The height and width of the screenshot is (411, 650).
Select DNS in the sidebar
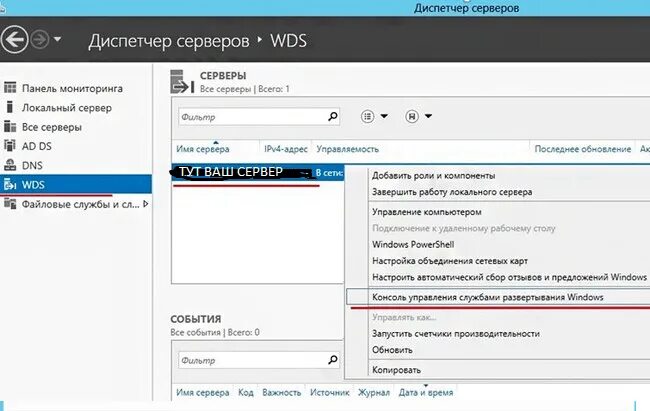[x=32, y=165]
